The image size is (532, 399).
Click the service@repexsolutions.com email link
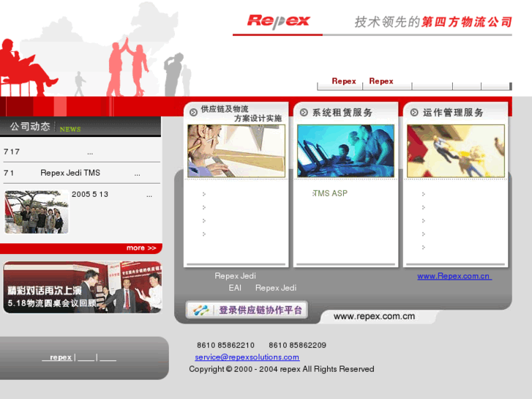(247, 357)
